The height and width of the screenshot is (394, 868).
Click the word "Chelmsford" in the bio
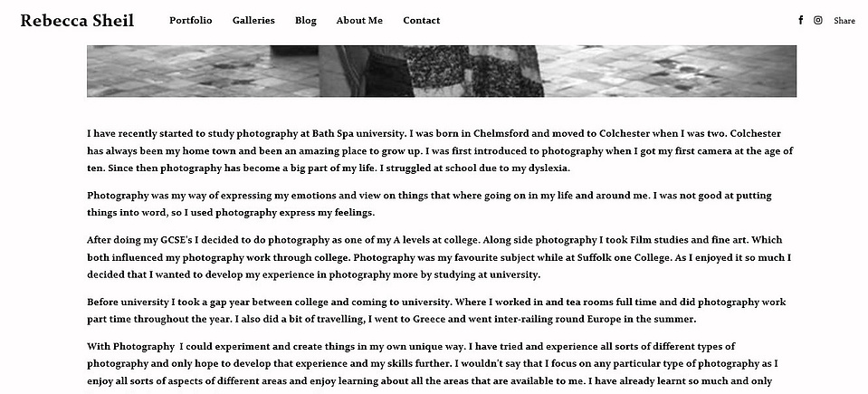coord(501,133)
